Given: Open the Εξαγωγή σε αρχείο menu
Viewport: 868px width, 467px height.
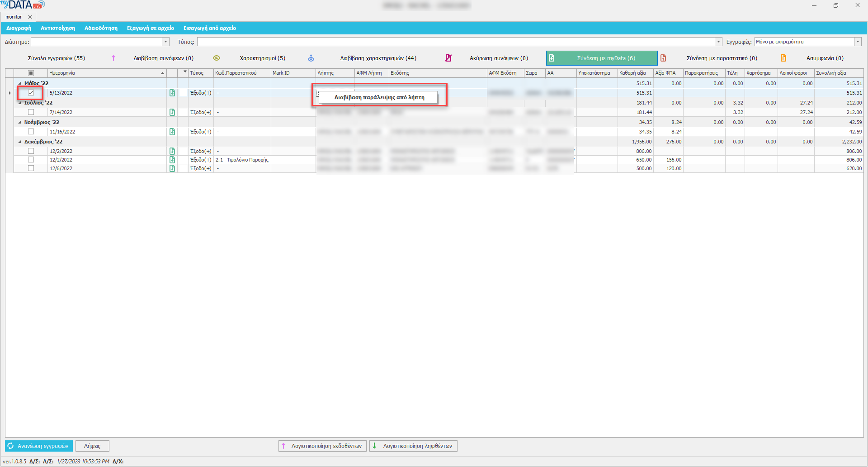Looking at the screenshot, I should coord(150,28).
